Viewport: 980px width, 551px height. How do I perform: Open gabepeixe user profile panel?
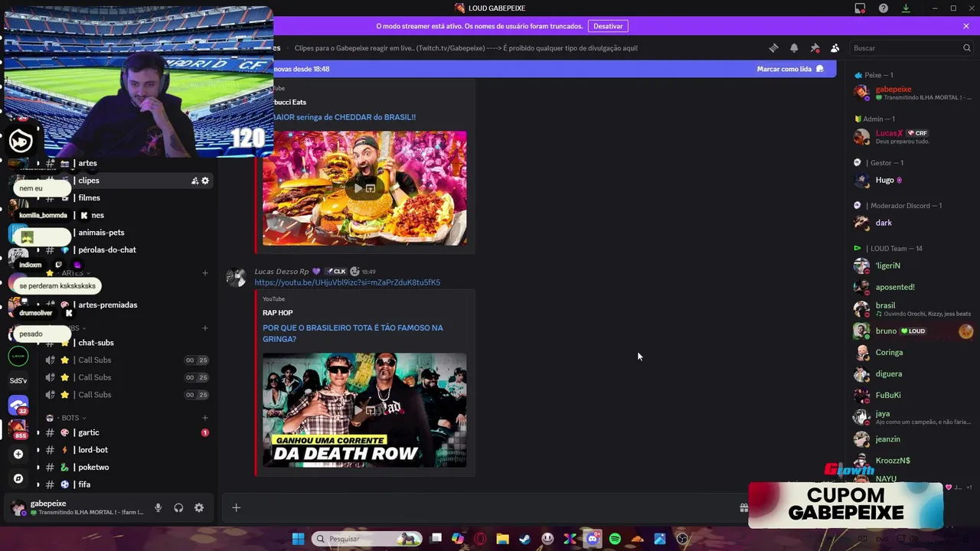coord(77,507)
